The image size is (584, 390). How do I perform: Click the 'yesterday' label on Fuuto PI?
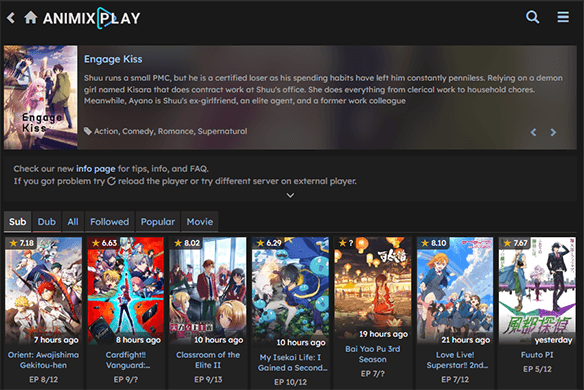point(553,340)
